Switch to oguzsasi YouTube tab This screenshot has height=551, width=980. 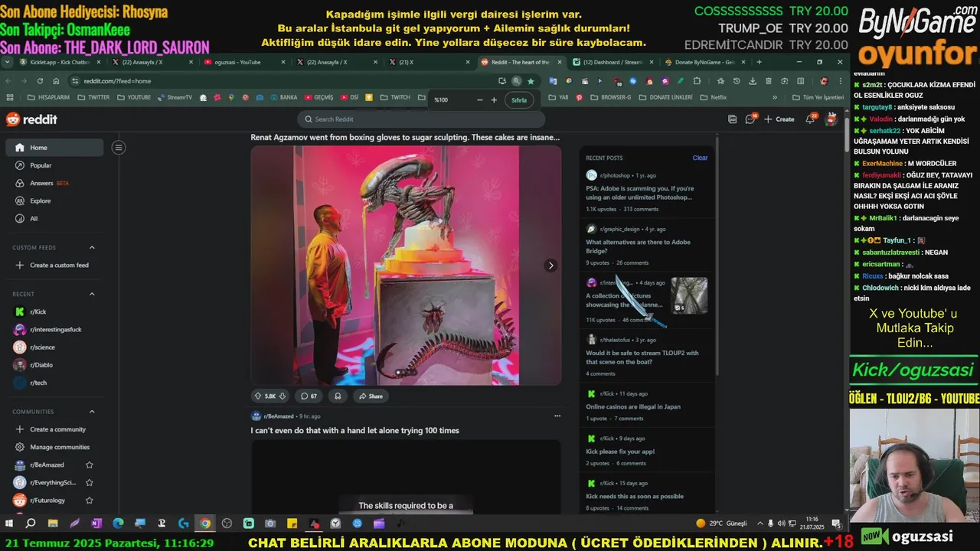tap(243, 62)
